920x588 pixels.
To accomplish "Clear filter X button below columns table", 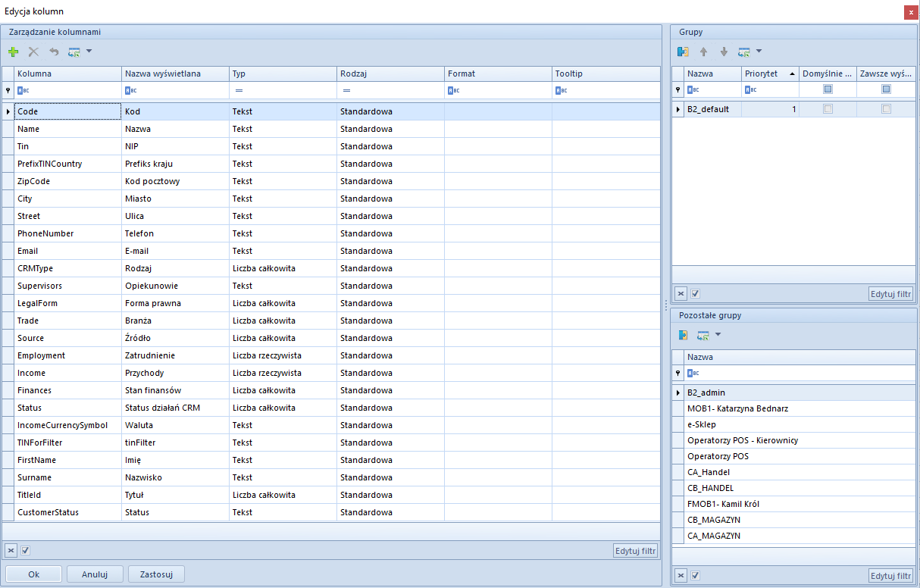I will point(11,550).
